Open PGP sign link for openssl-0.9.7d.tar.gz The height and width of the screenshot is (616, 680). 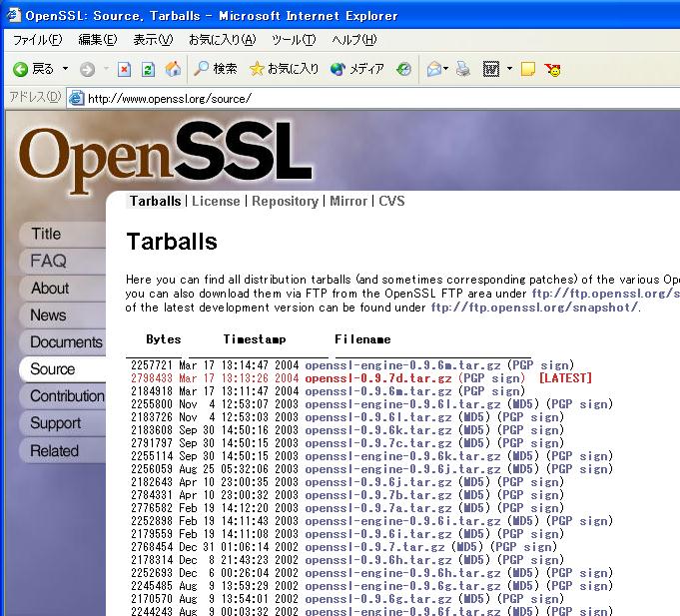pyautogui.click(x=491, y=378)
